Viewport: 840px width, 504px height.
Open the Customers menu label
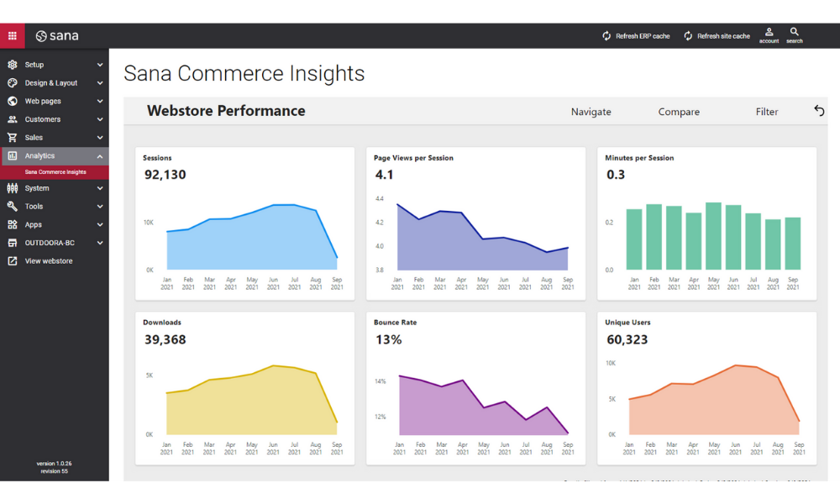[x=42, y=119]
